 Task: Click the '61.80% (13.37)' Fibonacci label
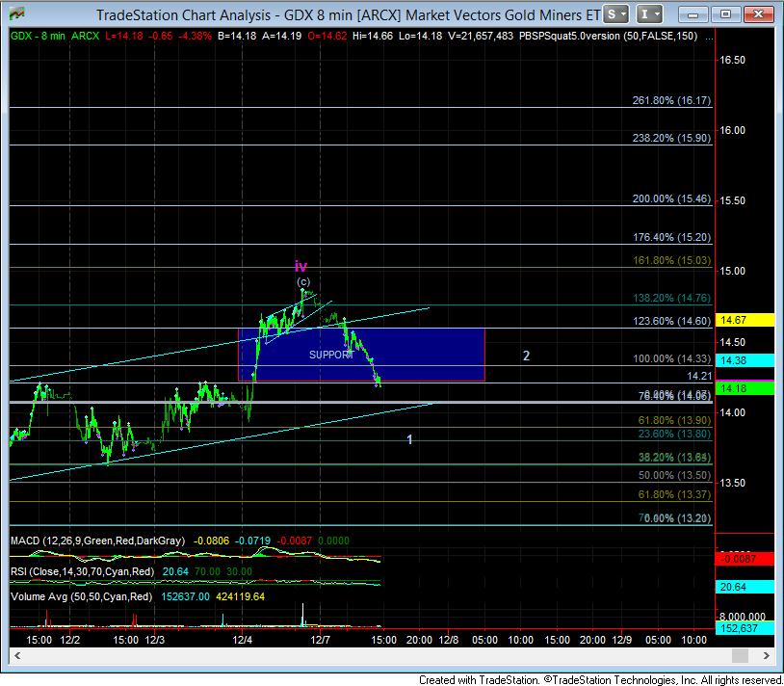click(x=674, y=494)
